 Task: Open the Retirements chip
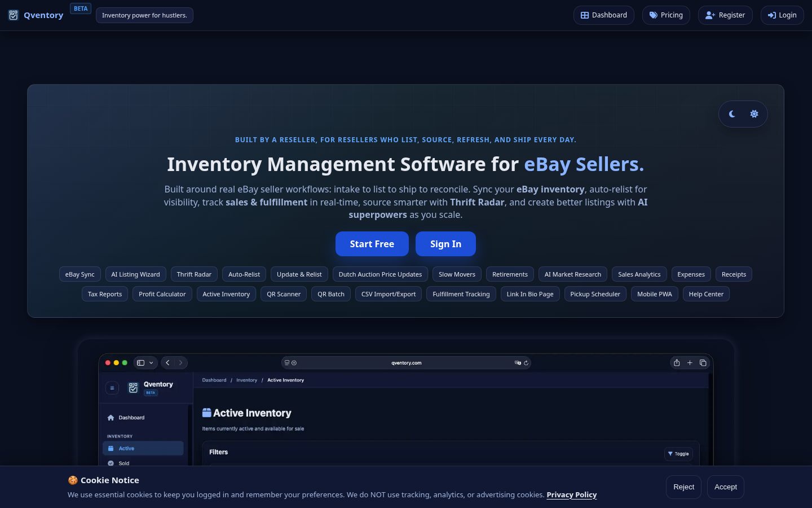pos(510,274)
